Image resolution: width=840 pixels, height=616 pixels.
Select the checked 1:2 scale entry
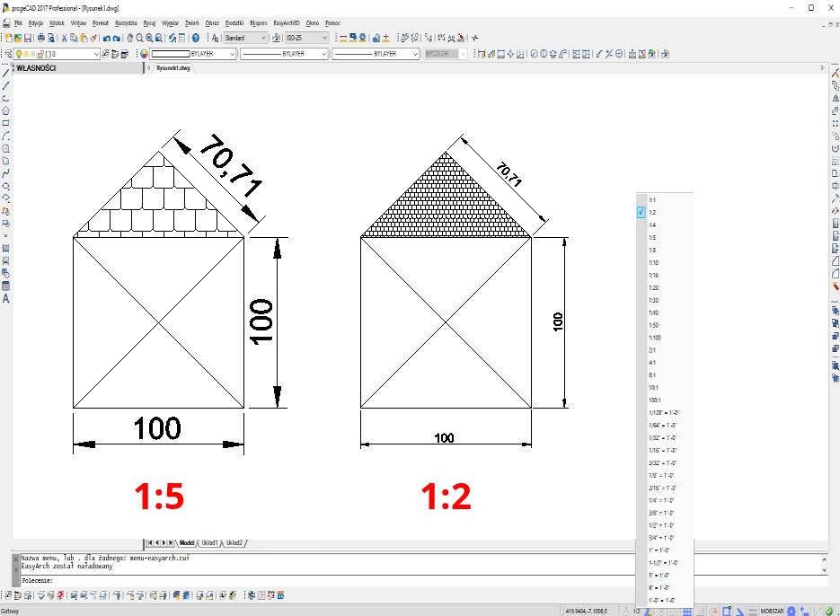point(652,213)
